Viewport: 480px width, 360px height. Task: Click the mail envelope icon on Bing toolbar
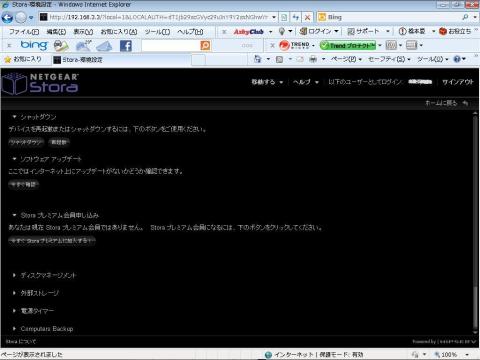coord(104,46)
